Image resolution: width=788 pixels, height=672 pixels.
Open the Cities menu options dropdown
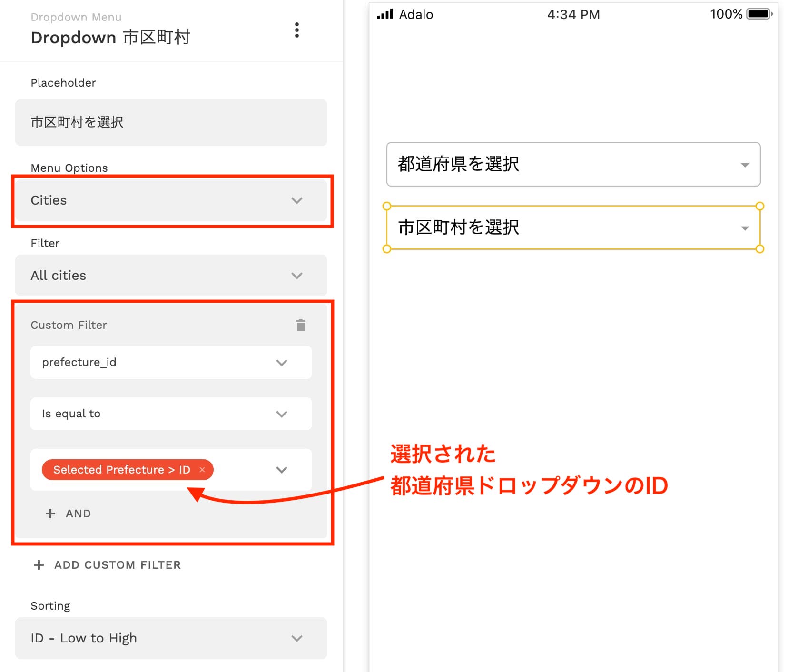(x=171, y=200)
